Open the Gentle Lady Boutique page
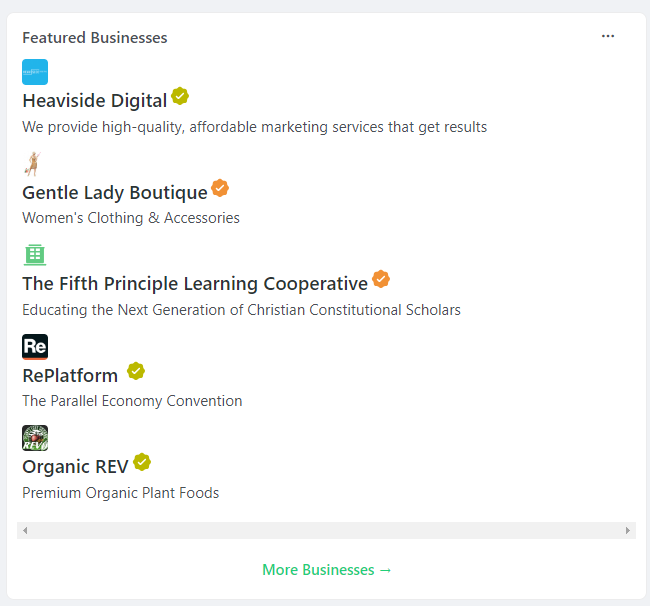 (x=115, y=193)
